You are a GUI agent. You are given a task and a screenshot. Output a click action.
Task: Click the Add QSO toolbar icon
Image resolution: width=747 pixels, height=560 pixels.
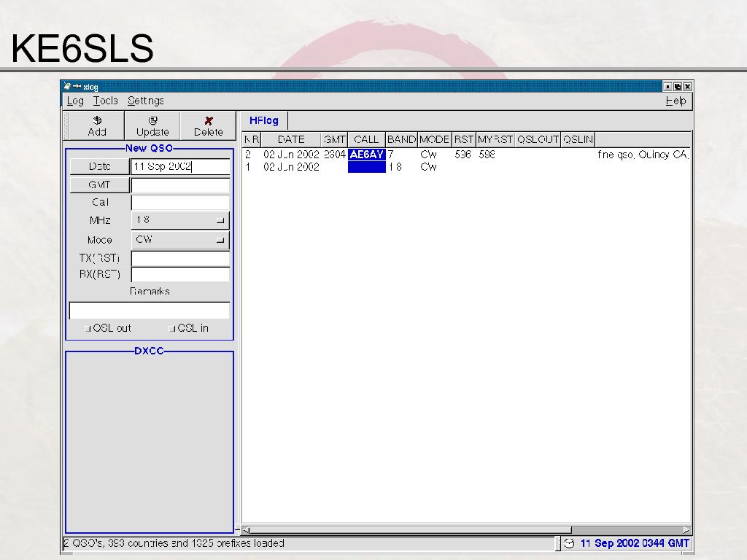click(x=97, y=121)
